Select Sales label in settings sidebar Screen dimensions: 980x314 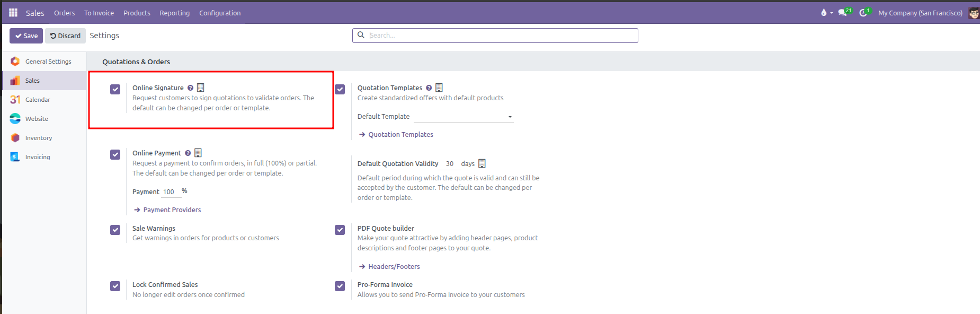click(32, 81)
